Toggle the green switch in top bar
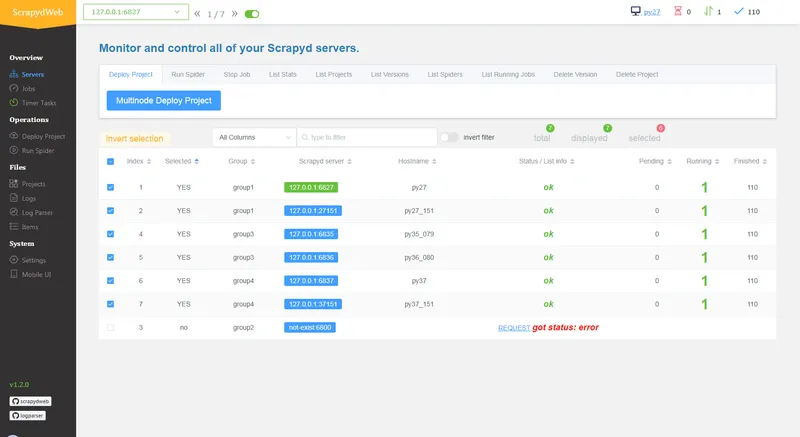This screenshot has height=437, width=800. 252,14
